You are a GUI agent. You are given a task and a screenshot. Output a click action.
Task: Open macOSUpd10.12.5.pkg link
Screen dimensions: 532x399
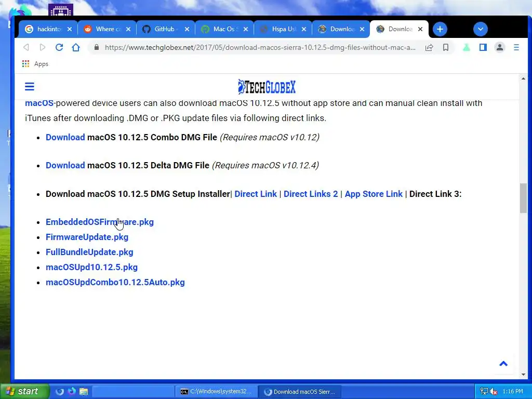91,268
